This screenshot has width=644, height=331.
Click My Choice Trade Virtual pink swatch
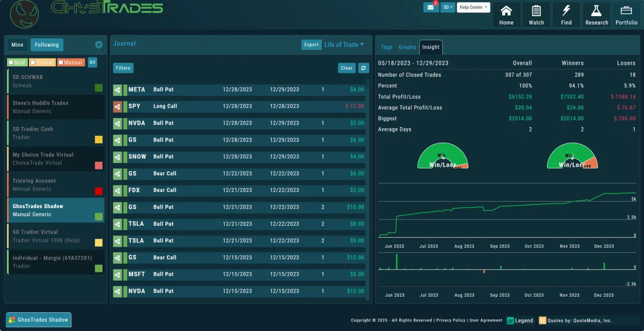99,165
